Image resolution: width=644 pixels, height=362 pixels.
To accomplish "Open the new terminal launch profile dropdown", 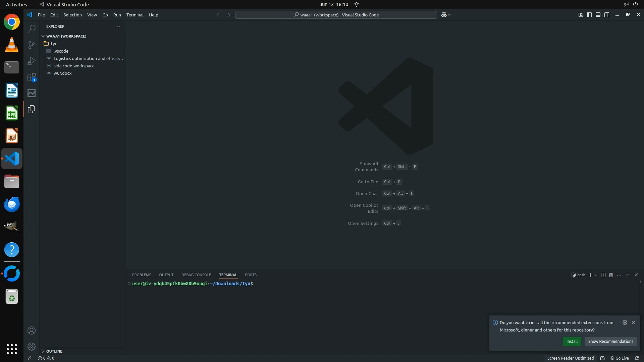I will (596, 275).
